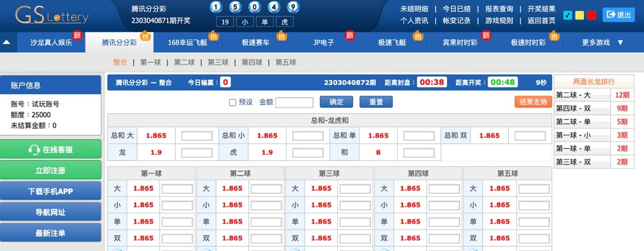The image size is (644, 251).
Task: Select the 第二球 sub-tab
Action: pos(184,62)
